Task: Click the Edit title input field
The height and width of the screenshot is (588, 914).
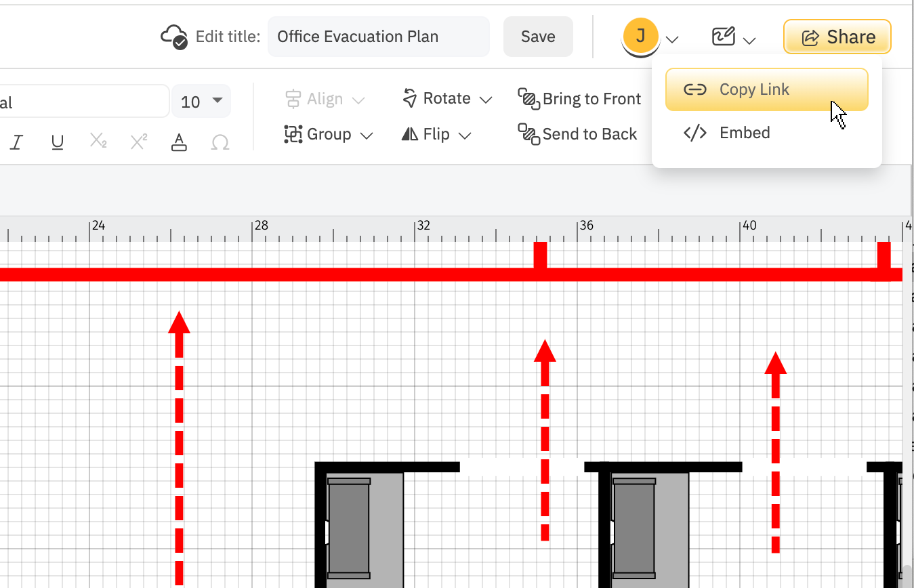Action: (378, 37)
